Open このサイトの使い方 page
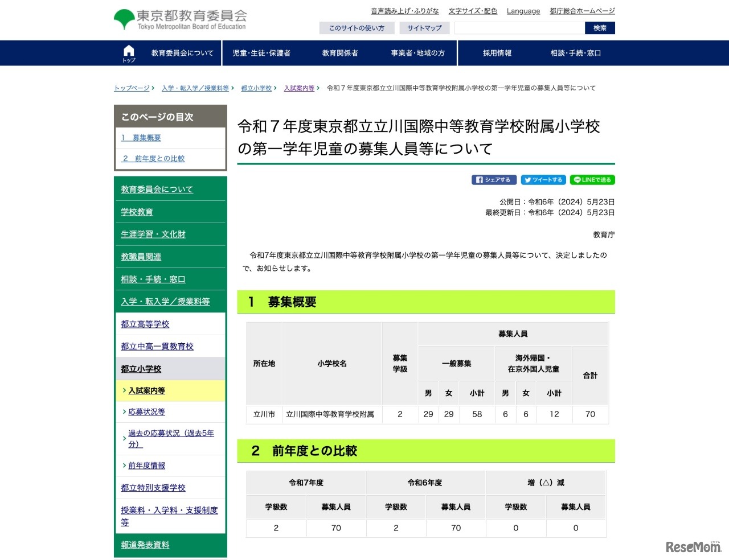Screen dimensions: 729x560 357,28
